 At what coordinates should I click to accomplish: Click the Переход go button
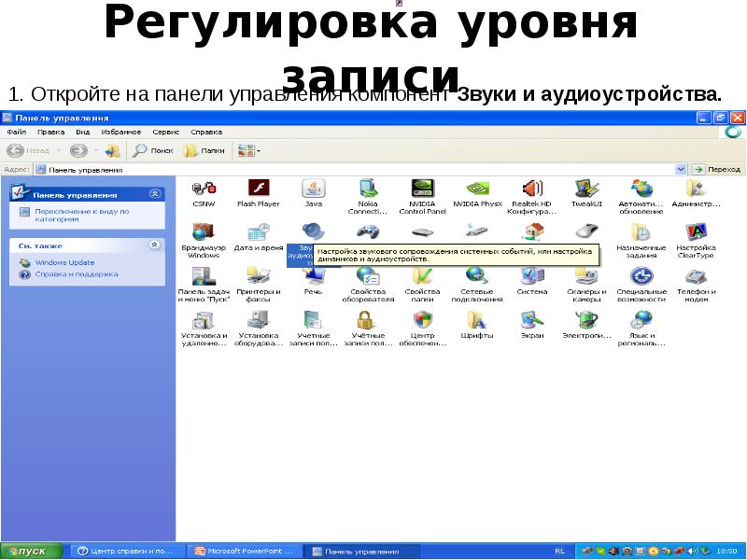click(x=717, y=170)
